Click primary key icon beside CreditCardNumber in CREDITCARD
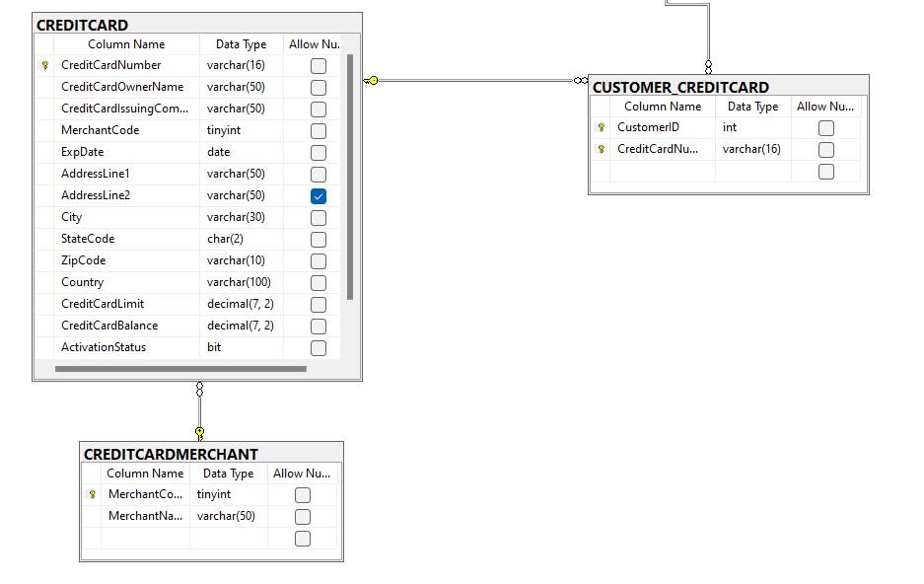 [44, 65]
